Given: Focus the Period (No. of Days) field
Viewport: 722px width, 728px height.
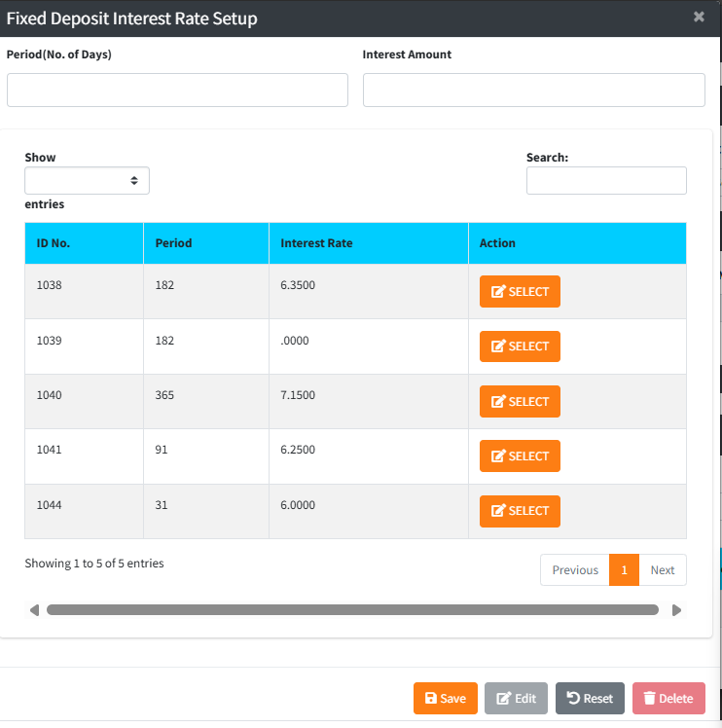Looking at the screenshot, I should (177, 90).
